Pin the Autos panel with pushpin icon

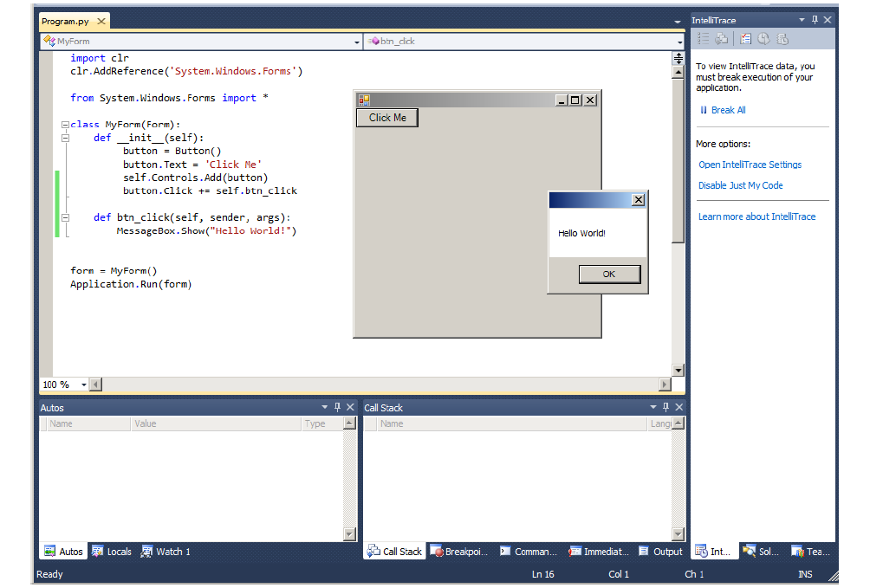coord(337,407)
